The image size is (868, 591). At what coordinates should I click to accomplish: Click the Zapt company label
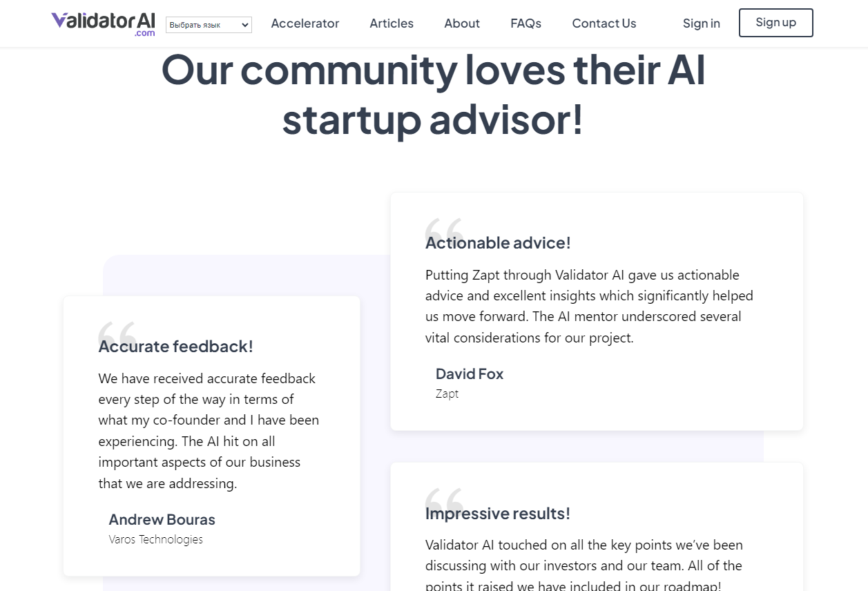pos(447,394)
